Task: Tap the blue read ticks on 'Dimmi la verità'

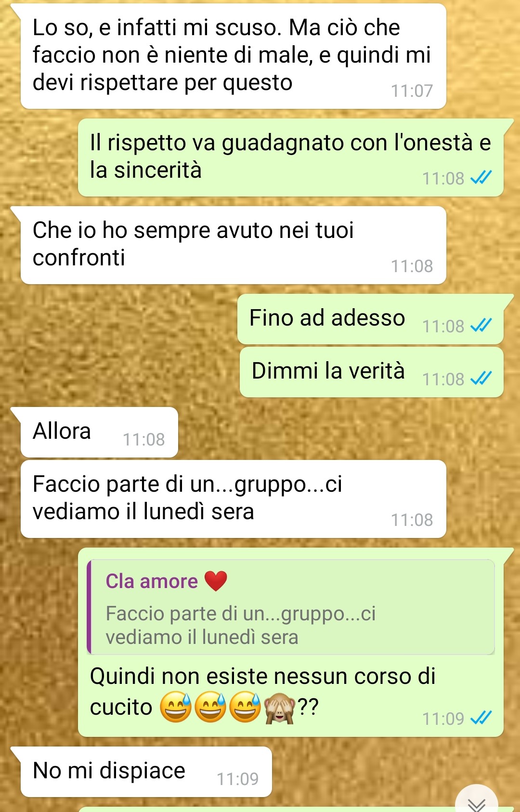Action: (x=481, y=379)
